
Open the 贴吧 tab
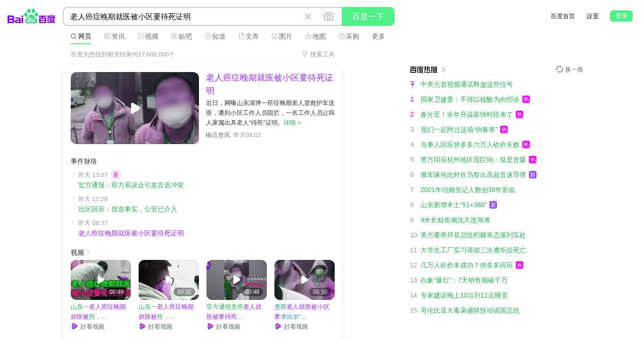[x=182, y=36]
